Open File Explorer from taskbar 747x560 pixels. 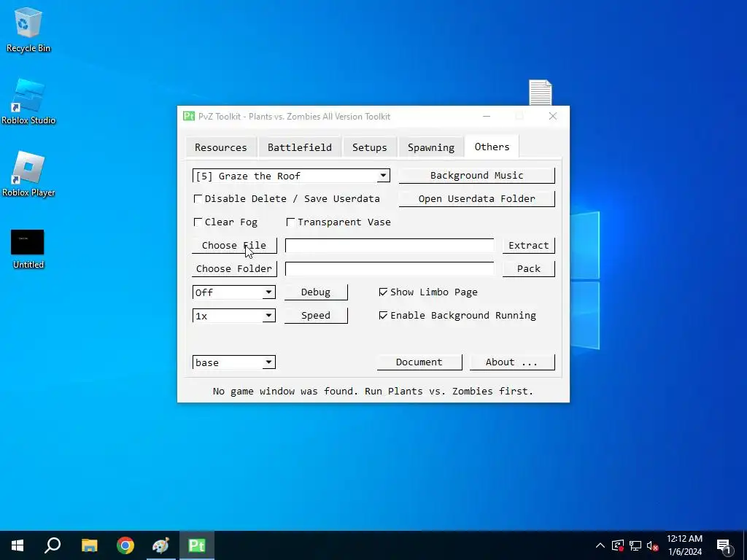click(x=89, y=545)
